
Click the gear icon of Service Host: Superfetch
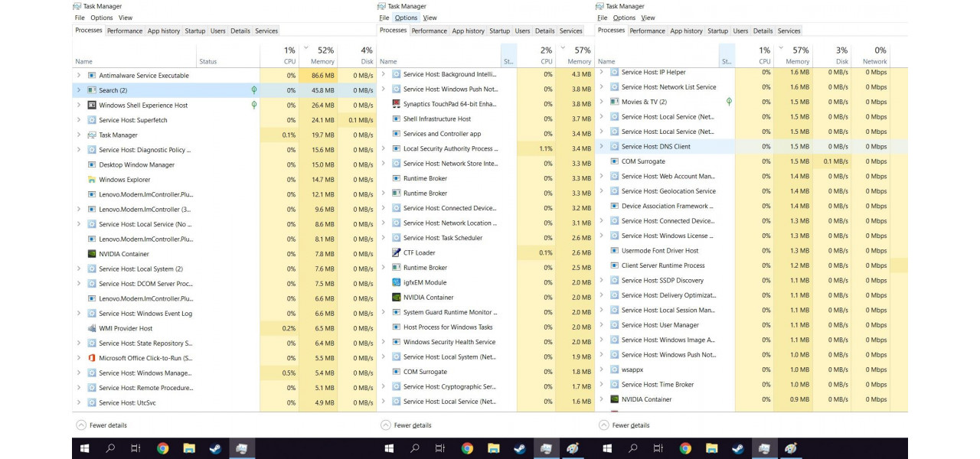point(92,120)
